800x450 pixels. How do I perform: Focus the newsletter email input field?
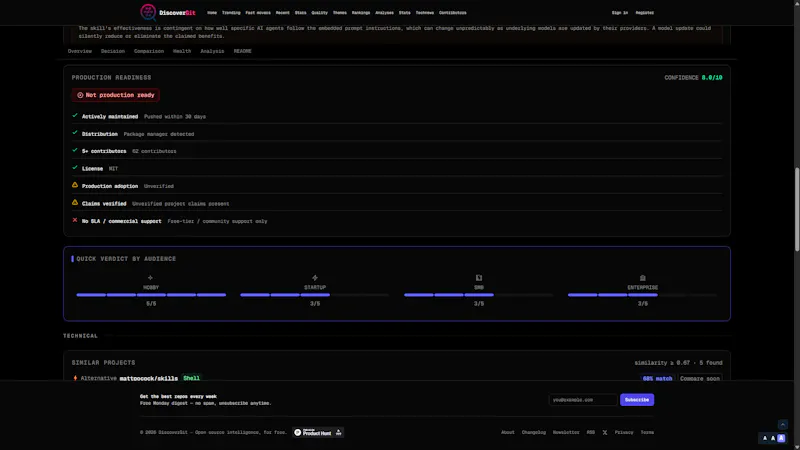coord(583,399)
